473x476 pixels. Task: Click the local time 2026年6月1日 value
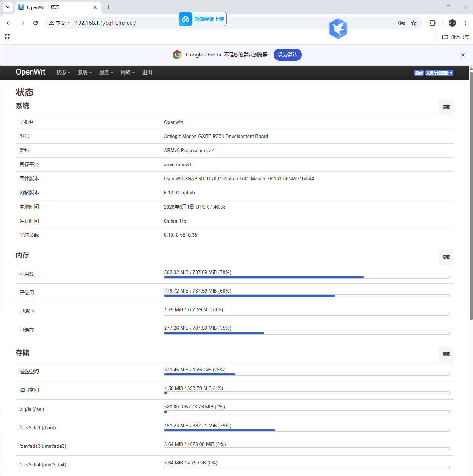pos(195,207)
